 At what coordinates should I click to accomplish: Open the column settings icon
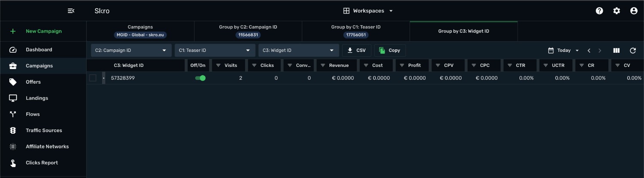click(x=617, y=51)
